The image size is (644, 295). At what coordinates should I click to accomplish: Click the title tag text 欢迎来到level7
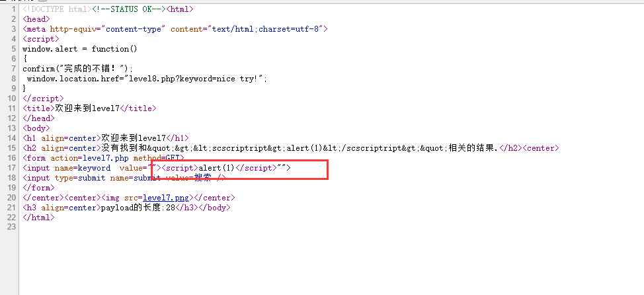(x=87, y=108)
